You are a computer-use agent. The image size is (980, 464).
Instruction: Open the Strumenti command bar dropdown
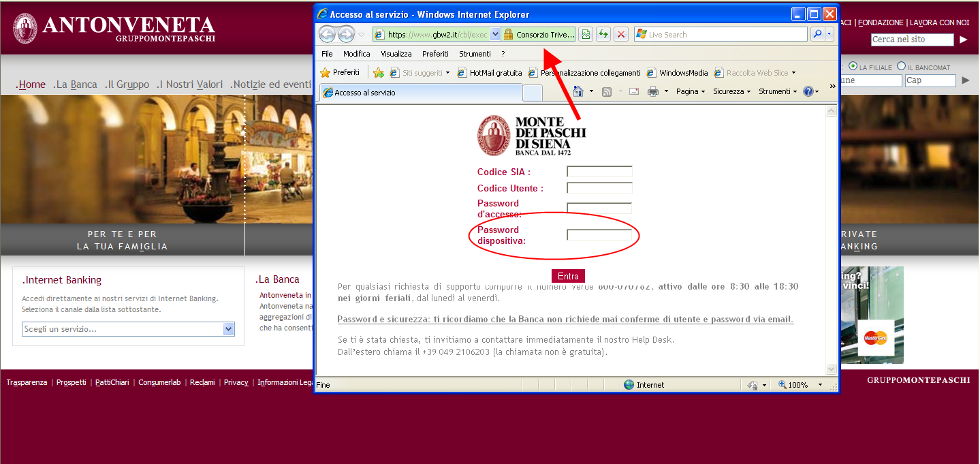(x=778, y=91)
